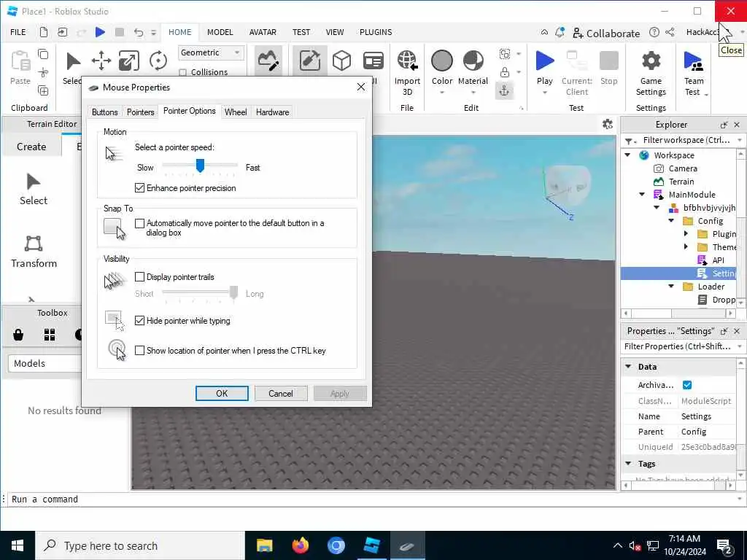Insert a Part using the cube icon
747x560 pixels.
(x=341, y=61)
